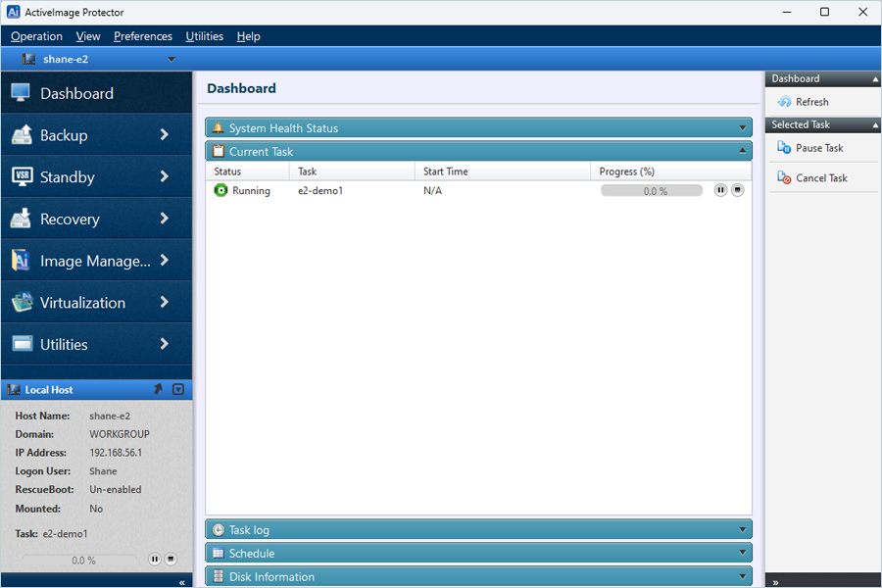The height and width of the screenshot is (588, 882).
Task: Expand the Disk Information section
Action: click(x=742, y=576)
